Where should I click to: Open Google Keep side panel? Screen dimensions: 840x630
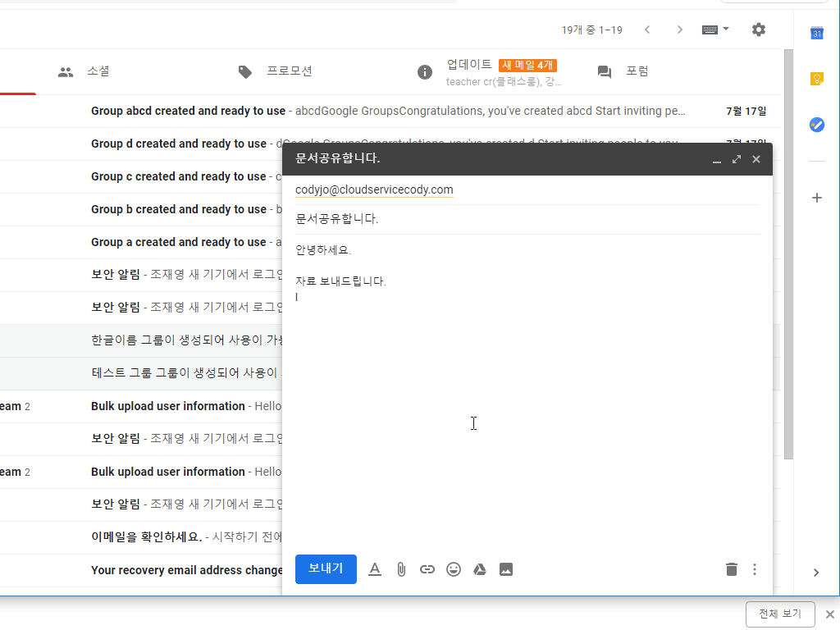(x=816, y=80)
